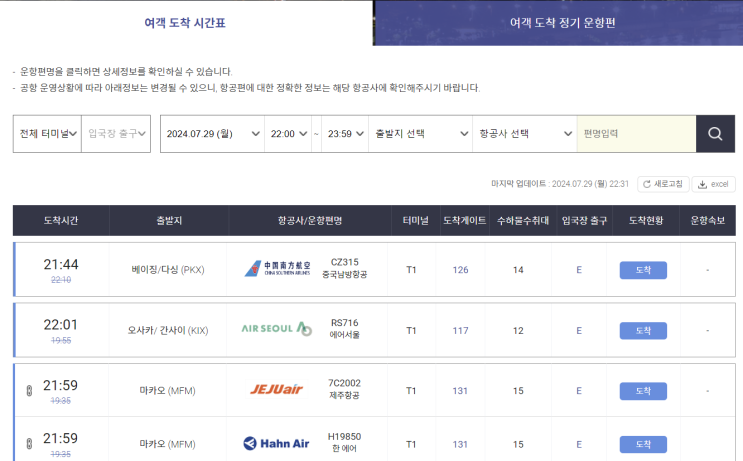
Task: Click baggage claim 14 in CZ315 row
Action: [x=518, y=270]
